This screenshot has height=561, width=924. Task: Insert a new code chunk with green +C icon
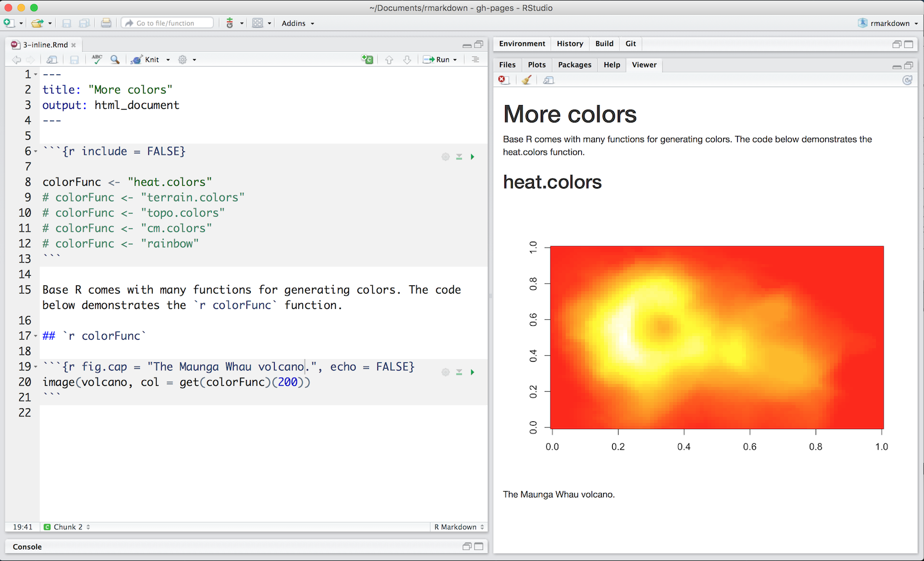(x=368, y=59)
